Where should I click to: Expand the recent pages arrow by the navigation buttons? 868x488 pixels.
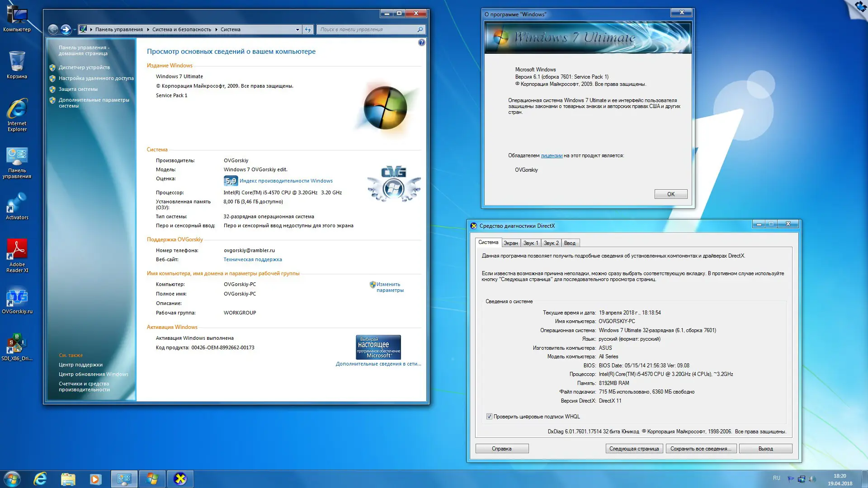coord(75,30)
